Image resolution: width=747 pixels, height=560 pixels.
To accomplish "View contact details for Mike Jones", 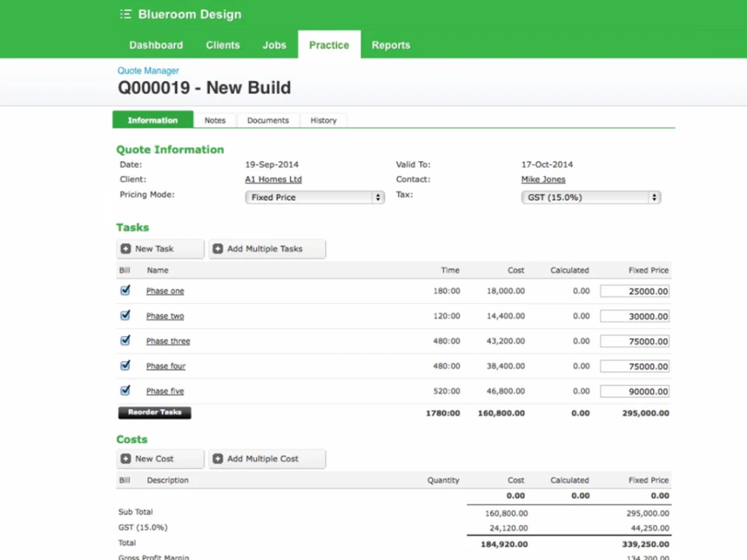I will 542,179.
